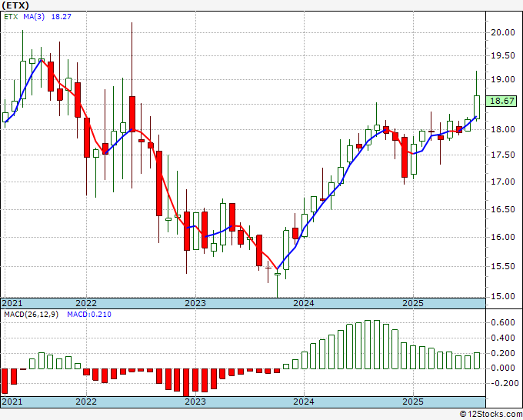Viewport: 523px width, 420px height.
Task: Select the ETX series legend label
Action: tap(11, 17)
